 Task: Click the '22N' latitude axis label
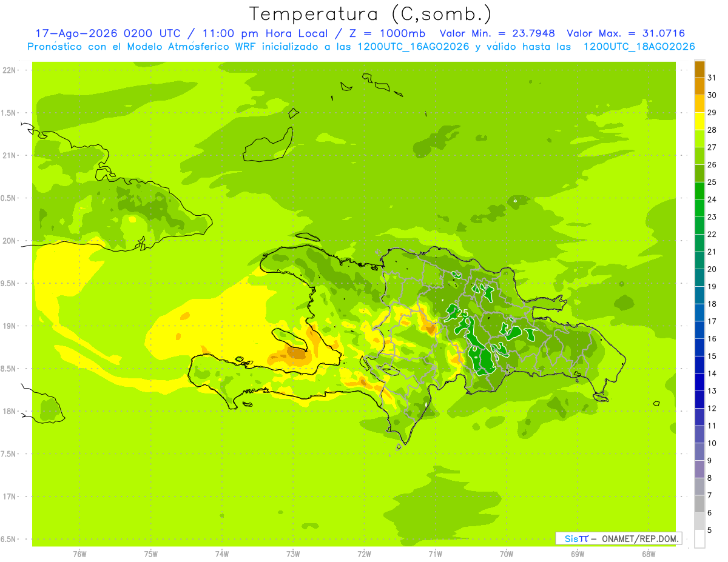coord(10,70)
